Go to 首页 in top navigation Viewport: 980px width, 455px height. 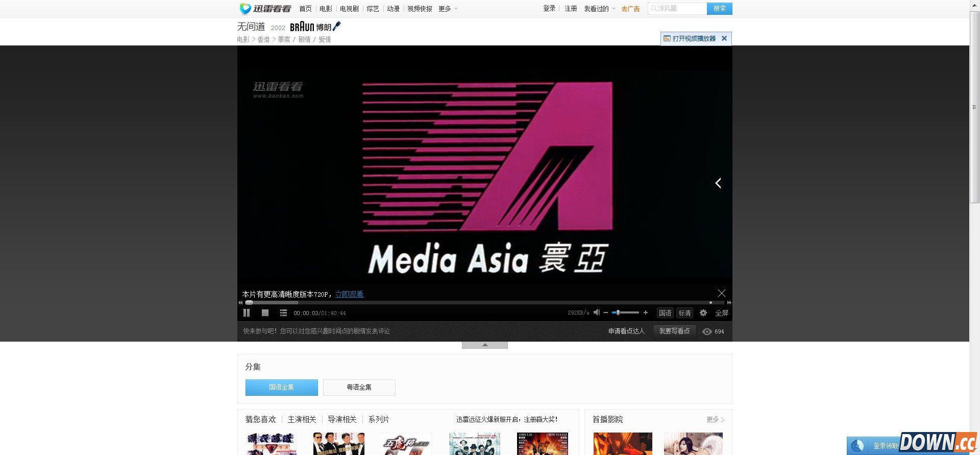point(305,9)
